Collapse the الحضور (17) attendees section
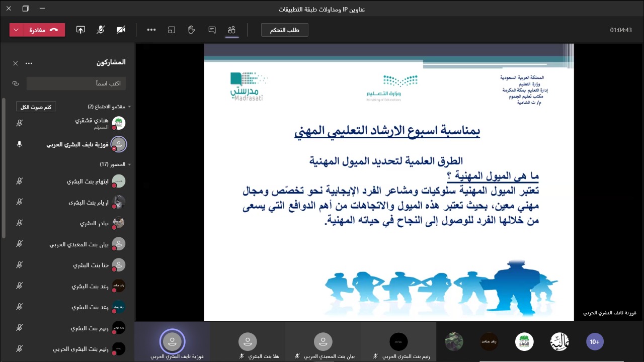Image resolution: width=644 pixels, height=362 pixels. pos(129,164)
